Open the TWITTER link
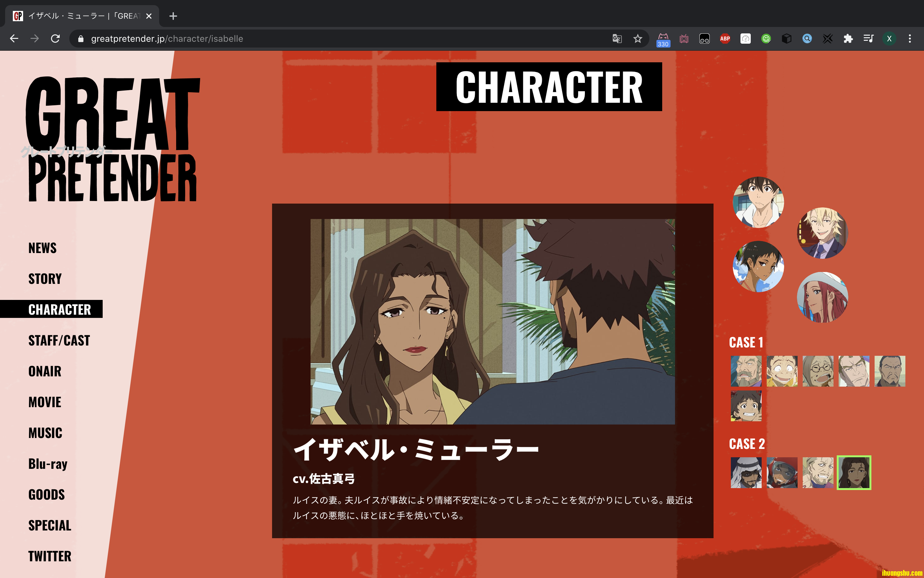The image size is (924, 578). (50, 556)
